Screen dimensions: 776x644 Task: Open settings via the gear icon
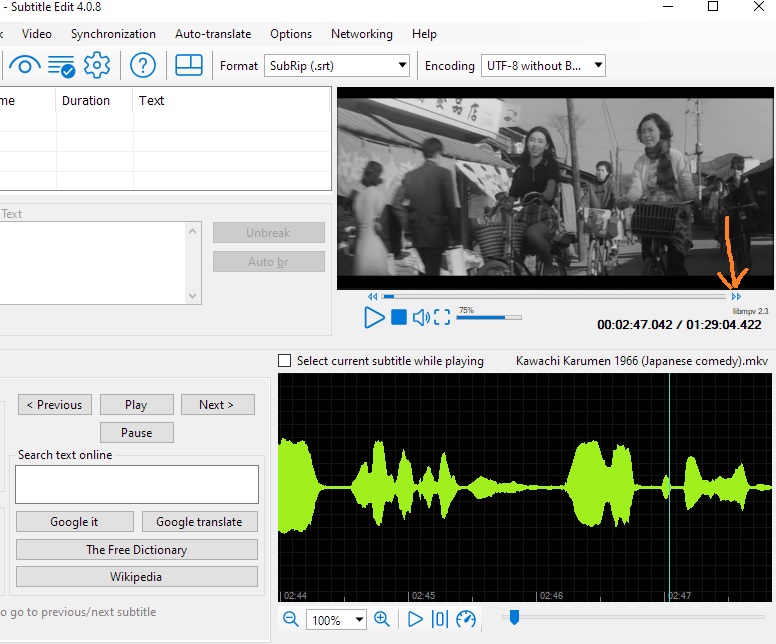point(97,65)
